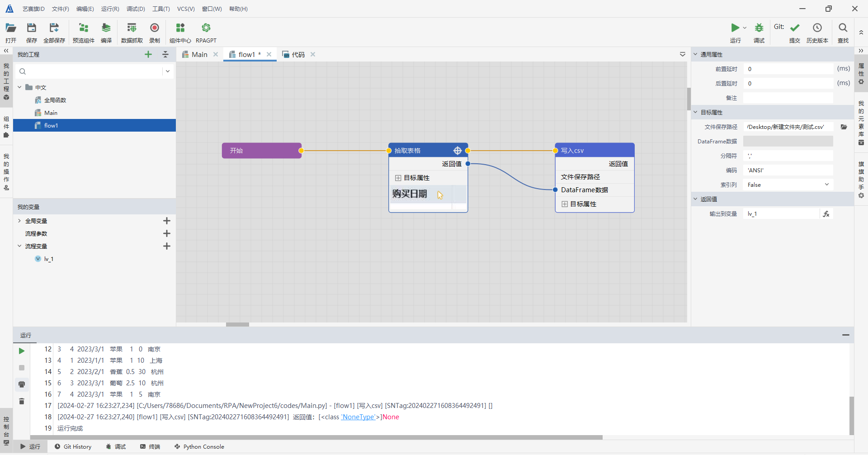Open the project search dropdown arrow
The width and height of the screenshot is (868, 455).
(168, 71)
